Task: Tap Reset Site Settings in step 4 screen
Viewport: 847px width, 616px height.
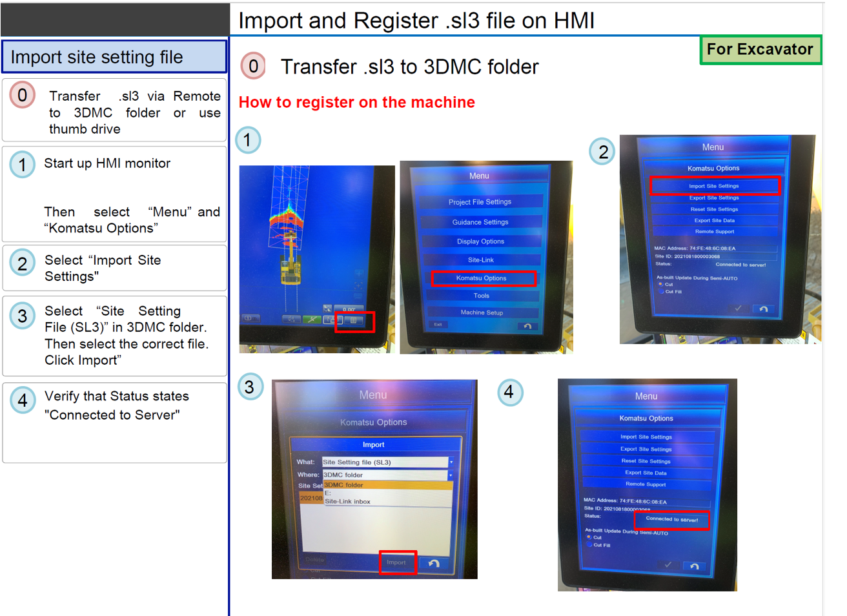Action: point(648,461)
